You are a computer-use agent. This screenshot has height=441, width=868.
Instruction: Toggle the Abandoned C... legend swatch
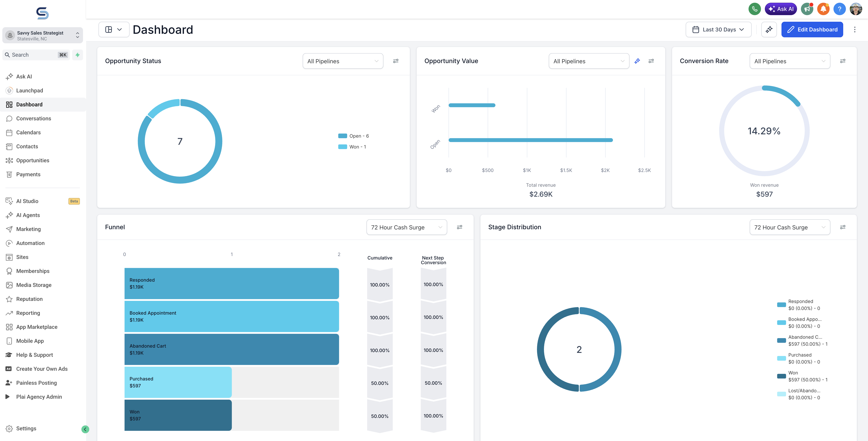[x=781, y=340]
